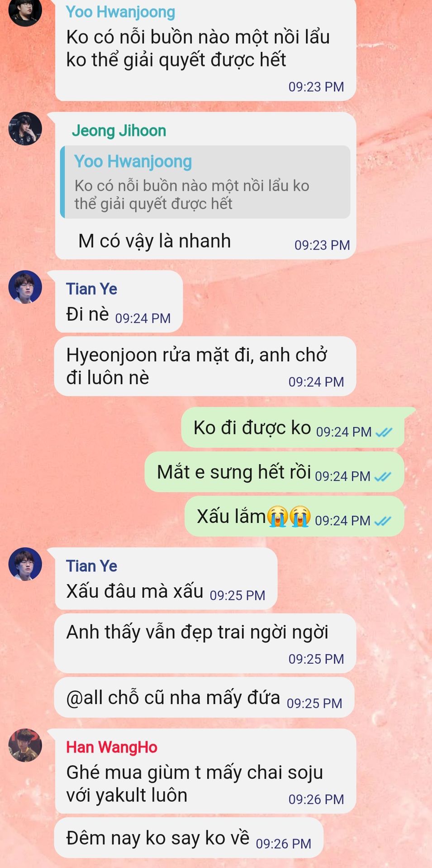Select the "Anh thấy vẫn đẹp trai" message
The height and width of the screenshot is (868, 432).
[205, 643]
